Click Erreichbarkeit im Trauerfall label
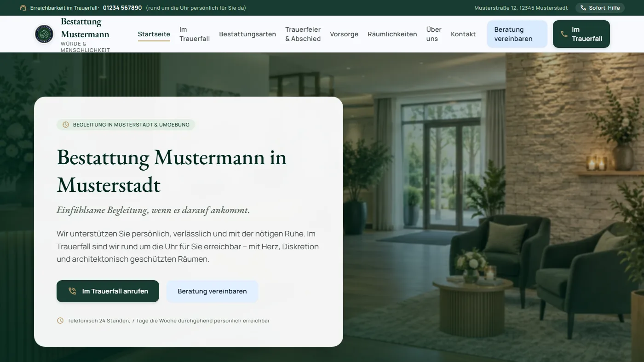 tap(64, 8)
